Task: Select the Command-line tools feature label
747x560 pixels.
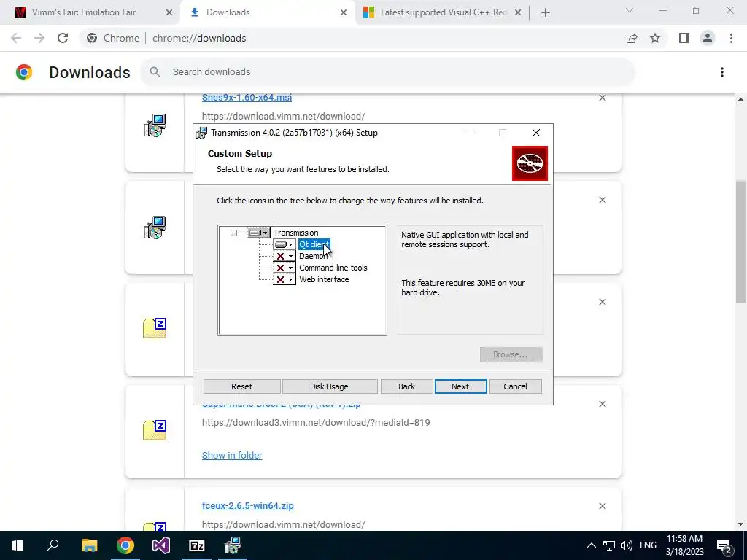Action: 333,268
